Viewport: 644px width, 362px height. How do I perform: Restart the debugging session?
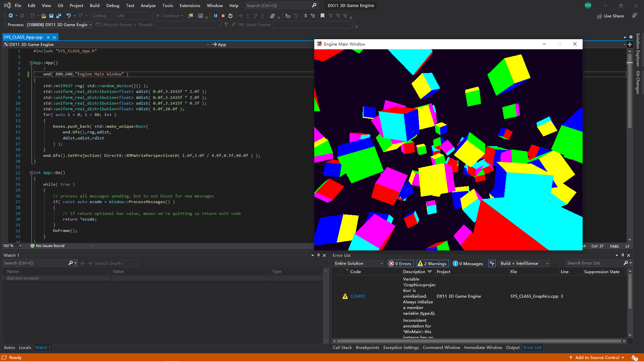click(x=230, y=16)
